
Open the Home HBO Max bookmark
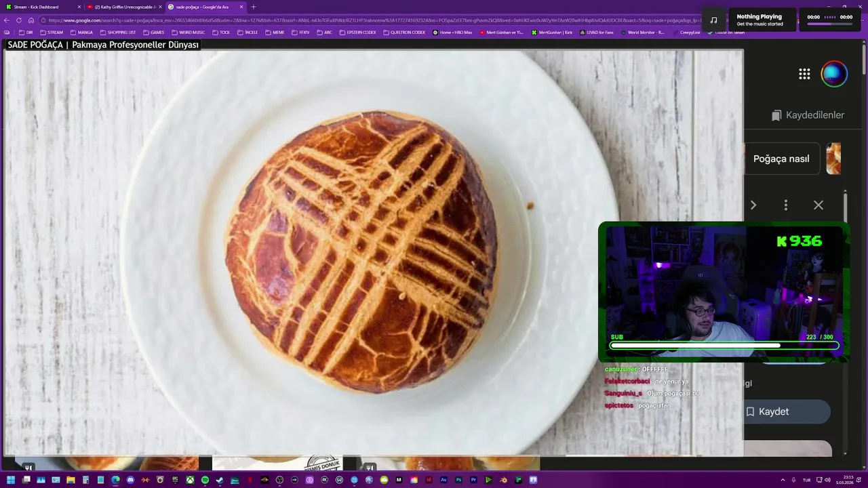point(452,32)
